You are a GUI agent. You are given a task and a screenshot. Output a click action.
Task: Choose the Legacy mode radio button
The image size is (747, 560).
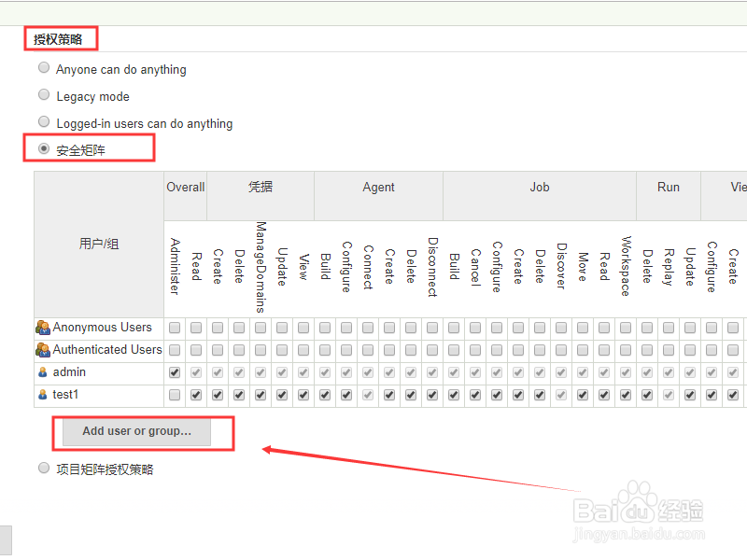pyautogui.click(x=44, y=95)
